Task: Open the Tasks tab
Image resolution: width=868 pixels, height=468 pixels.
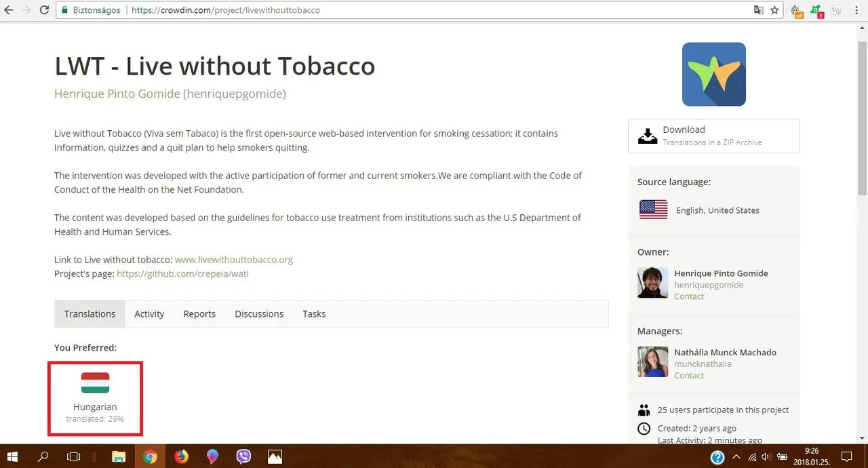Action: [x=314, y=314]
